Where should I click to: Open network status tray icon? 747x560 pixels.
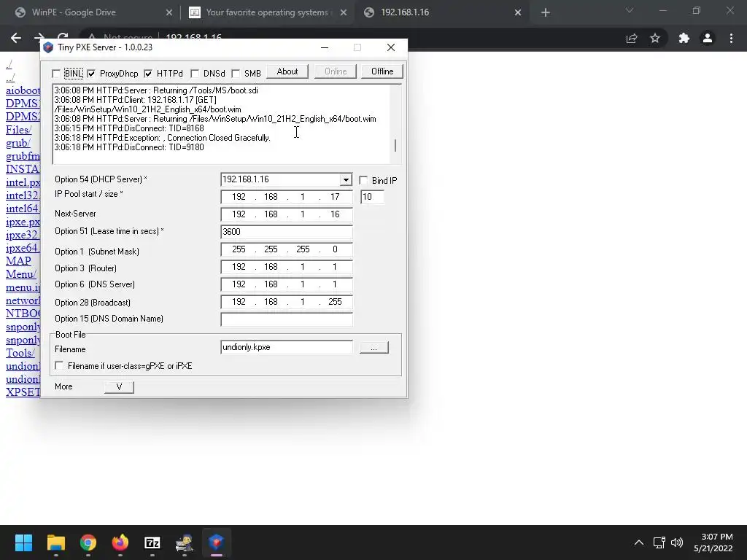click(x=659, y=542)
